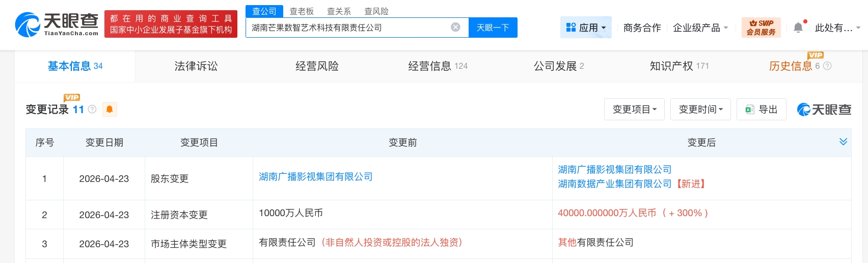Open the 应用 dropdown menu

point(586,28)
